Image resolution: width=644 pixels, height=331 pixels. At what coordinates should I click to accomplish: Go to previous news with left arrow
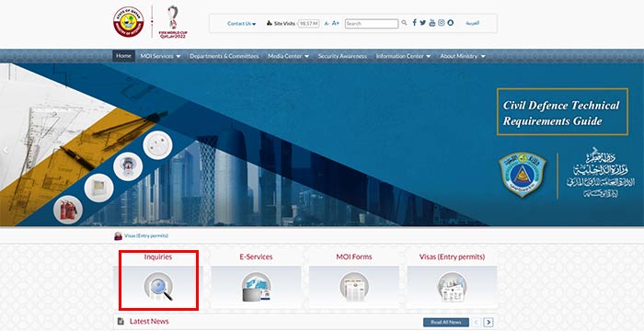(477, 323)
